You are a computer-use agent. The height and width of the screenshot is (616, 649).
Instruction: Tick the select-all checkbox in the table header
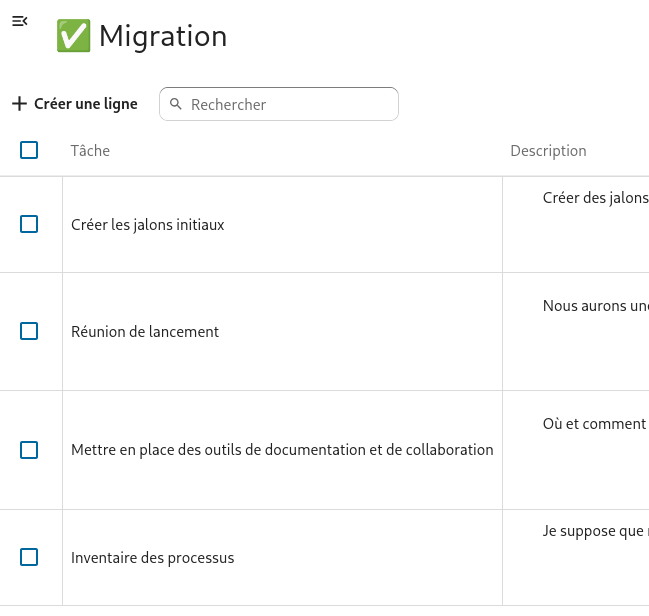tap(29, 150)
